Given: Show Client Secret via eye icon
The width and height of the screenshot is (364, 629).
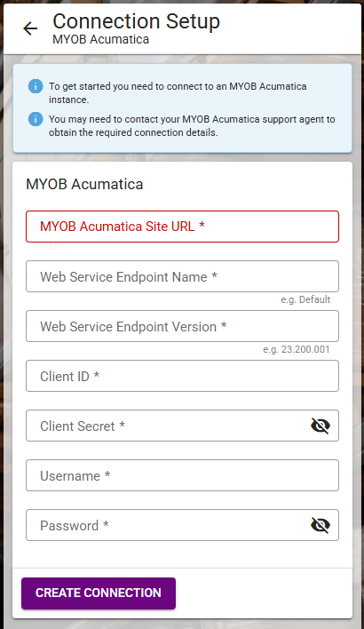Looking at the screenshot, I should (x=320, y=426).
